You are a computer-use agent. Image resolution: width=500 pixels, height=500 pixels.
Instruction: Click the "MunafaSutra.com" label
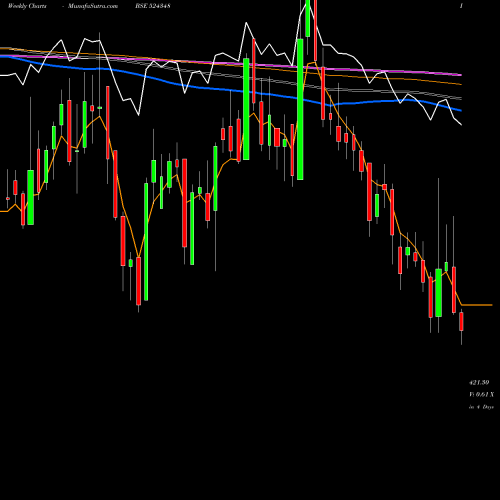tap(93, 6)
